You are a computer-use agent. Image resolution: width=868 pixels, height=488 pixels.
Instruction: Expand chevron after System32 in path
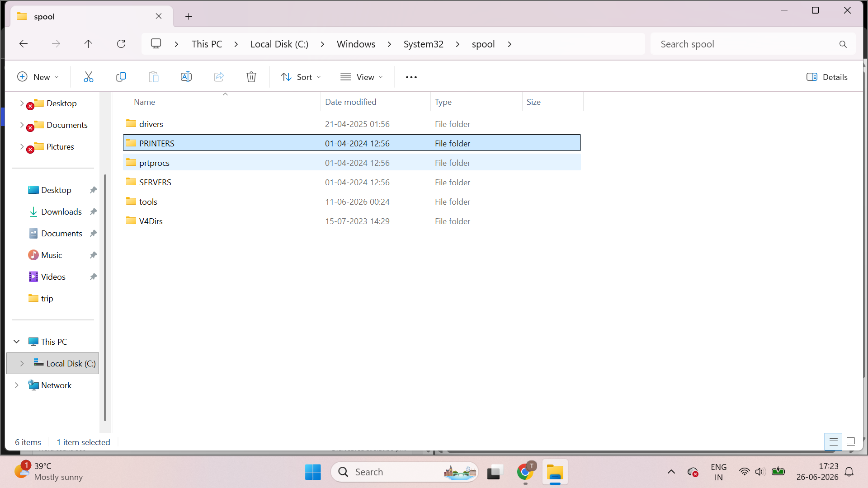tap(458, 44)
